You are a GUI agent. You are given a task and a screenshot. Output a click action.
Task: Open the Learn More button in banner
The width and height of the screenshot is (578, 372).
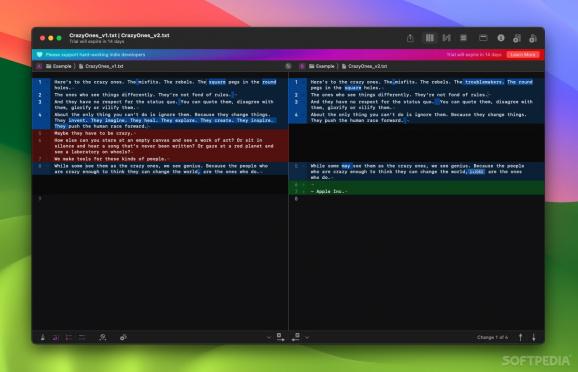click(x=523, y=55)
